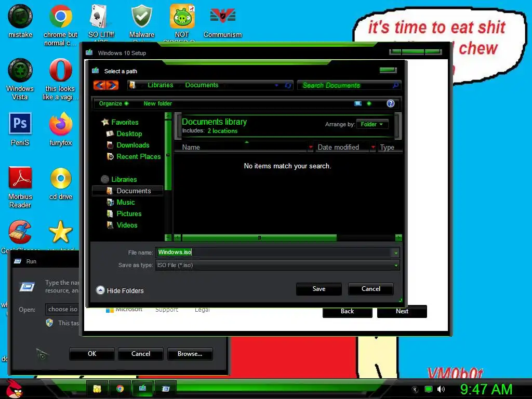Open the Photoshop 'PeniS' icon
Image resolution: width=532 pixels, height=399 pixels.
(x=20, y=124)
